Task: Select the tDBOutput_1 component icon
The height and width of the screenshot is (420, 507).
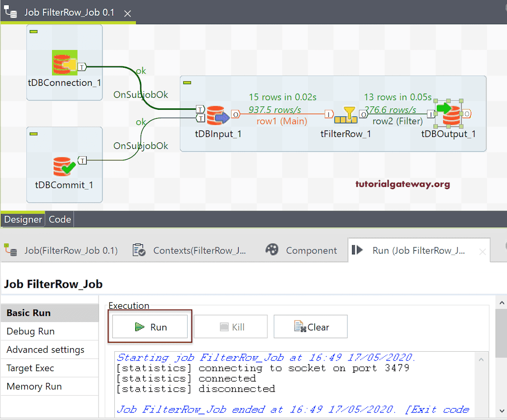Action: point(448,114)
